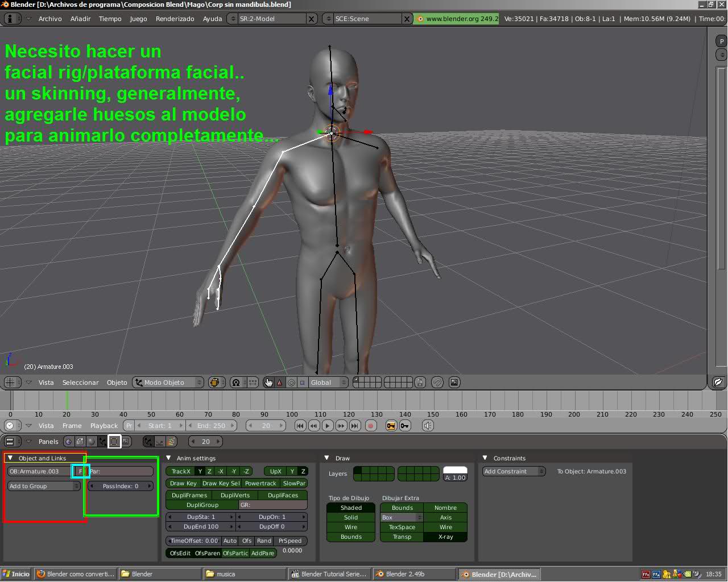Open the Modo Objeto mode dropdown
The width and height of the screenshot is (728, 582).
point(168,383)
